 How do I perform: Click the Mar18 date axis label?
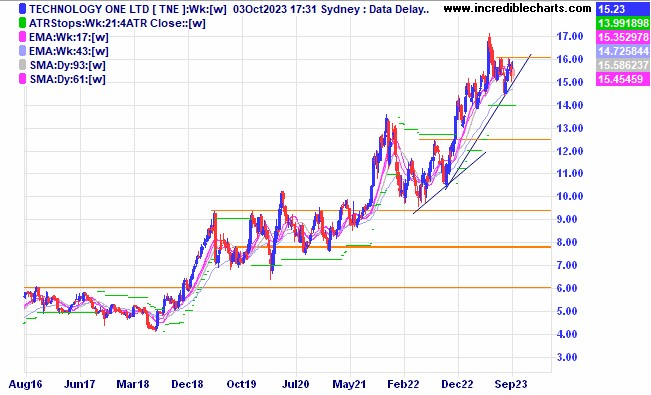click(x=133, y=384)
